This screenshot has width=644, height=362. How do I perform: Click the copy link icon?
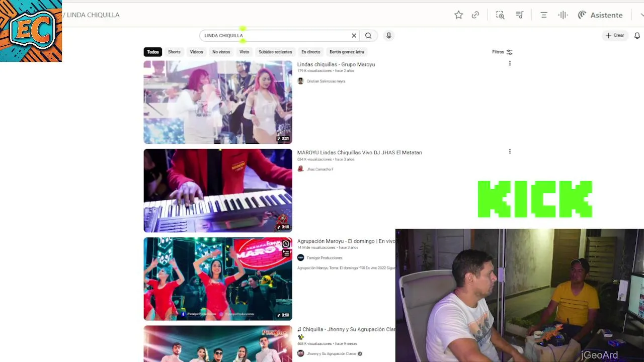click(x=475, y=15)
